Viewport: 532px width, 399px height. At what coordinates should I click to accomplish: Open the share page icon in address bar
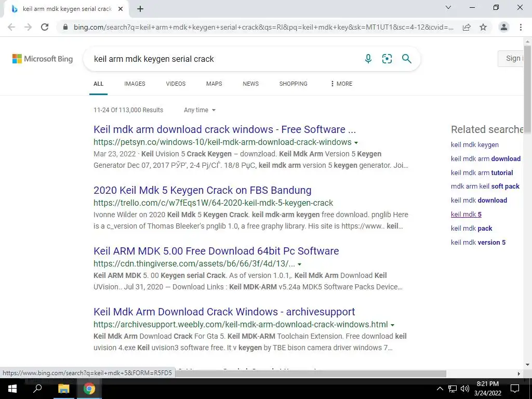pyautogui.click(x=467, y=27)
